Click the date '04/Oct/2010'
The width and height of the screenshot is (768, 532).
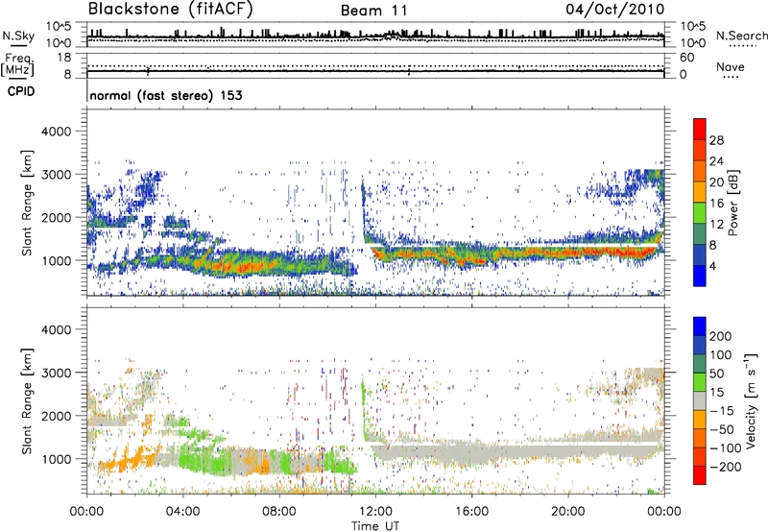(x=615, y=10)
